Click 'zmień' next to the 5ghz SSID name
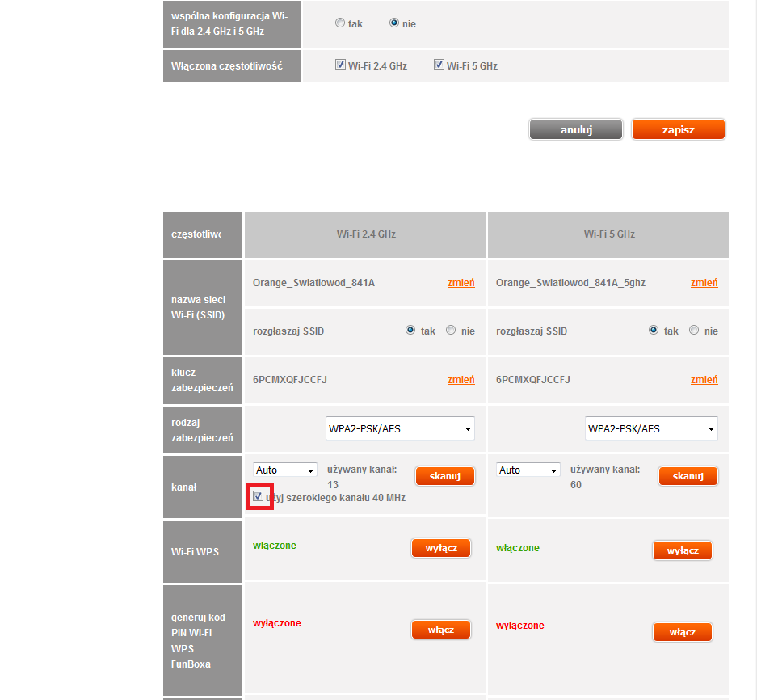757x700 pixels. point(704,283)
